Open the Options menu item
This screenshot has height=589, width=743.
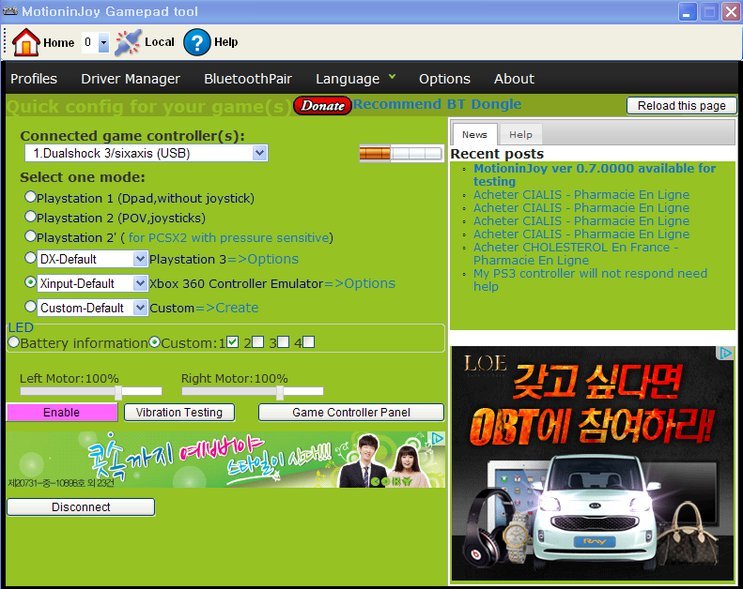coord(444,79)
